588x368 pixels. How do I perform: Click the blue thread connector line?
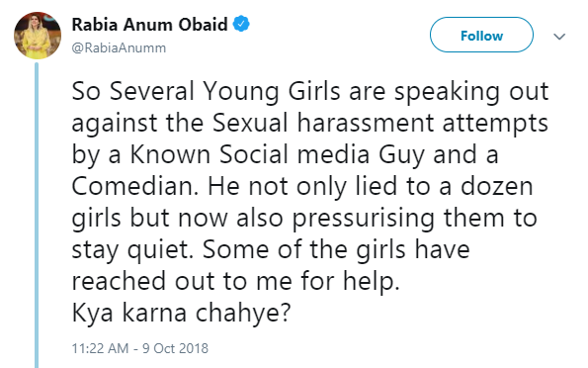coord(37,216)
